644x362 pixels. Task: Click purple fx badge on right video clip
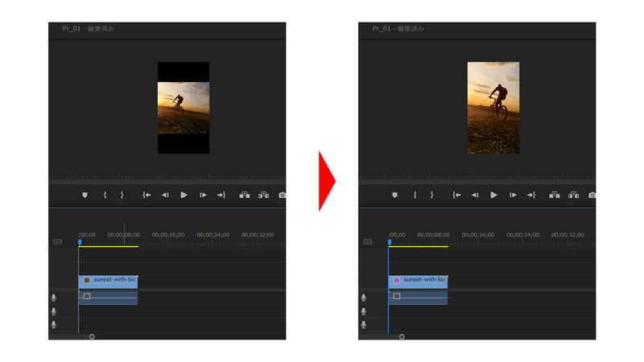[x=397, y=280]
